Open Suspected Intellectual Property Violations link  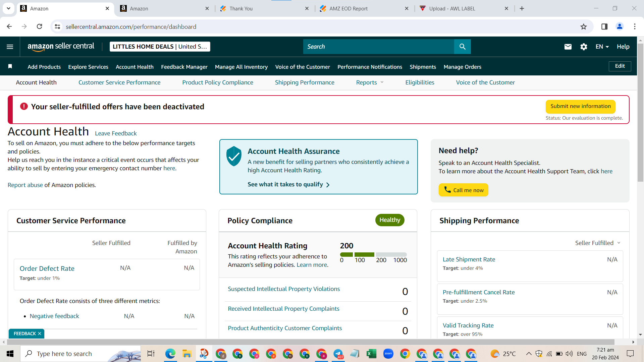[284, 289]
